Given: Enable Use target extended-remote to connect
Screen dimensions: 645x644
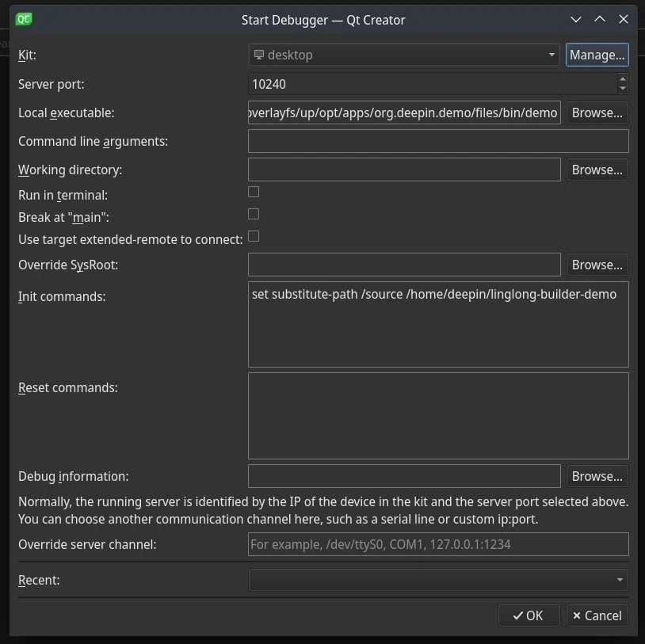Looking at the screenshot, I should [254, 237].
